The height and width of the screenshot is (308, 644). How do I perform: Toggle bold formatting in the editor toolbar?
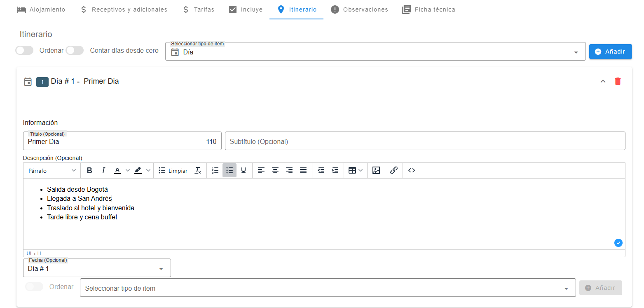pyautogui.click(x=89, y=170)
